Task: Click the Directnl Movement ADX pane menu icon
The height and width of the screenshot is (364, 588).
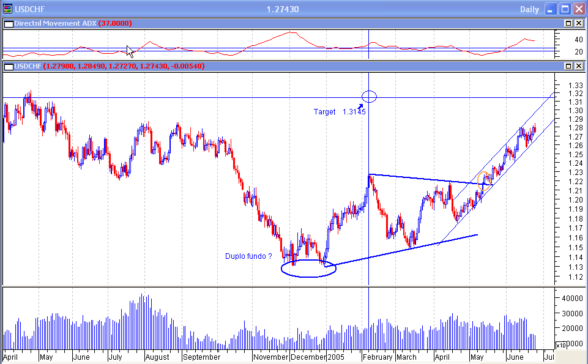Action: [x=8, y=24]
